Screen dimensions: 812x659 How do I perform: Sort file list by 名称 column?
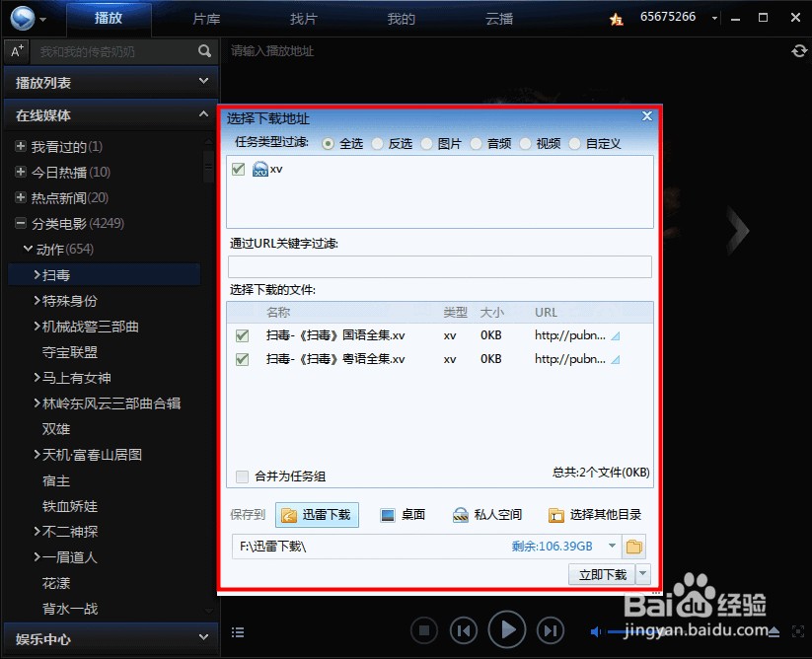click(278, 312)
